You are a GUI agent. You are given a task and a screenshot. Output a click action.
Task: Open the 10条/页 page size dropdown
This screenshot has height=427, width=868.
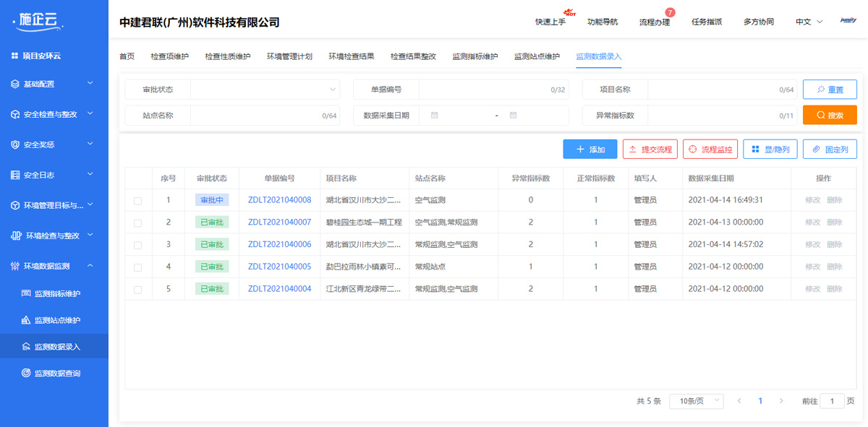696,401
